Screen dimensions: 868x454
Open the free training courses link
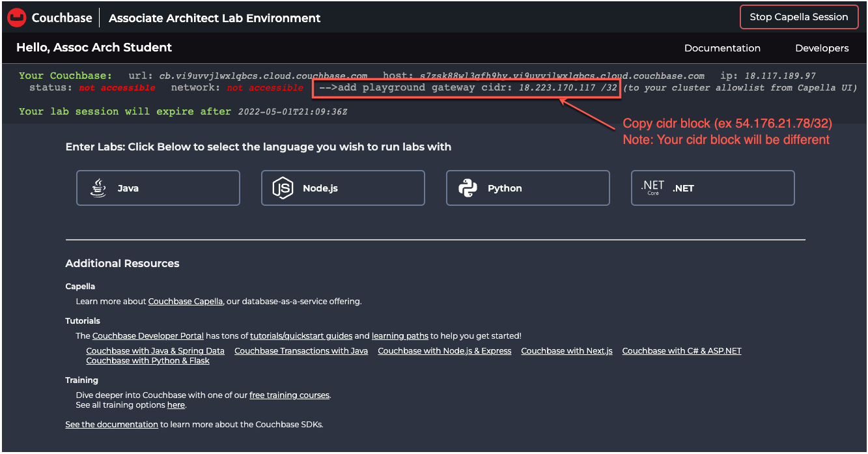pos(289,395)
